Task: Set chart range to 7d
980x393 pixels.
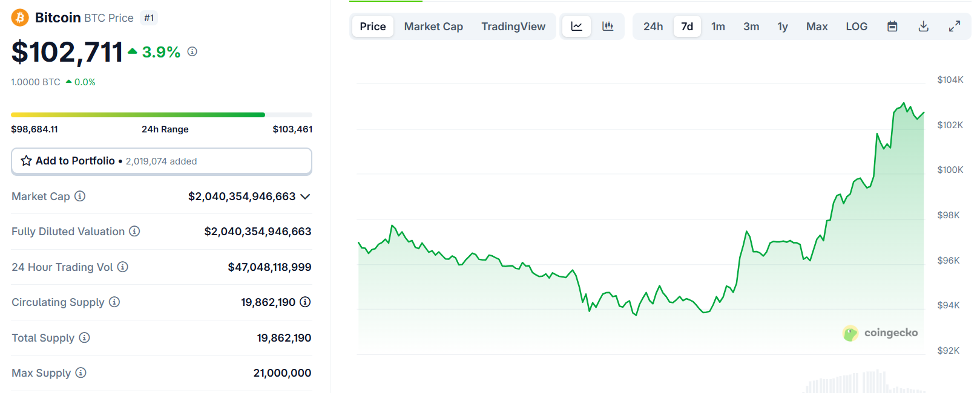Action: tap(687, 27)
